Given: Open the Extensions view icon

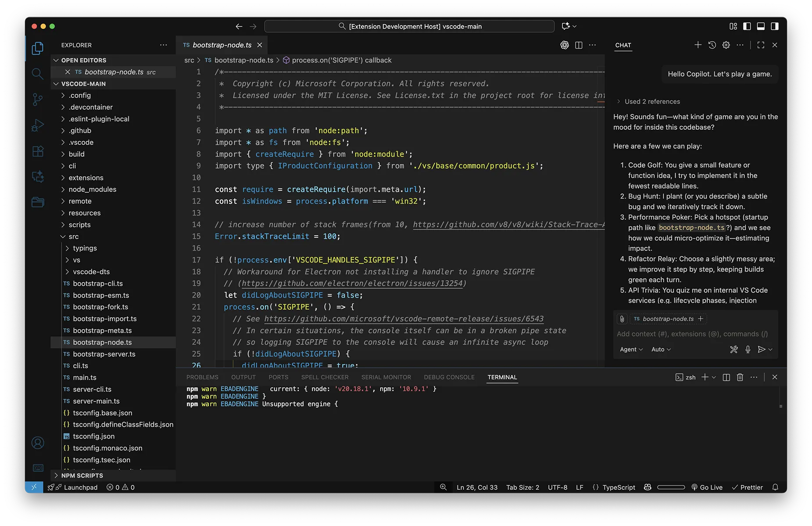Looking at the screenshot, I should (37, 151).
